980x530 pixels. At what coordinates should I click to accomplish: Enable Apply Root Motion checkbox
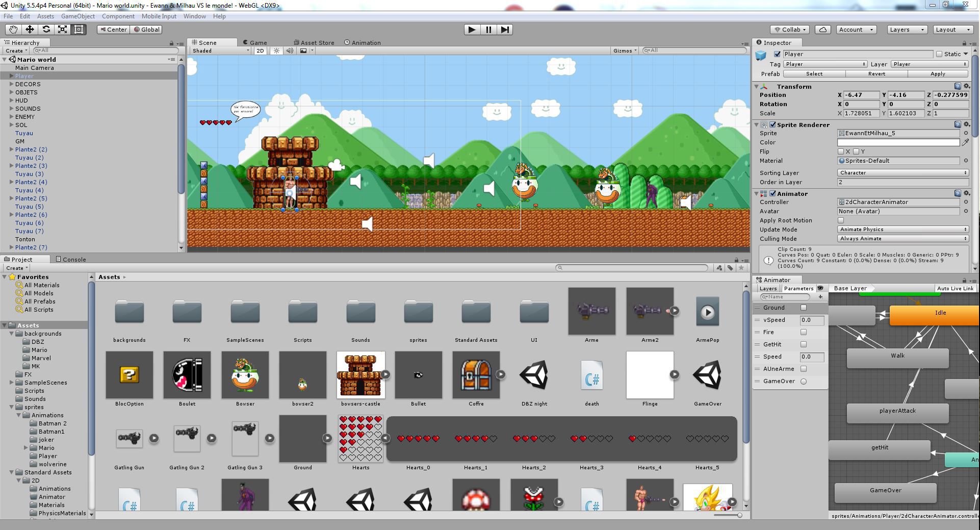tap(841, 220)
